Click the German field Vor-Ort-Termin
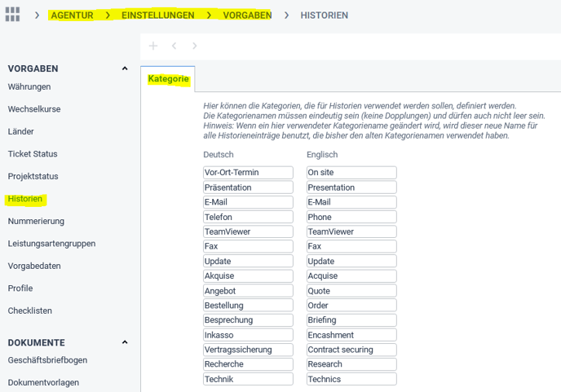This screenshot has width=561, height=392. [x=248, y=173]
